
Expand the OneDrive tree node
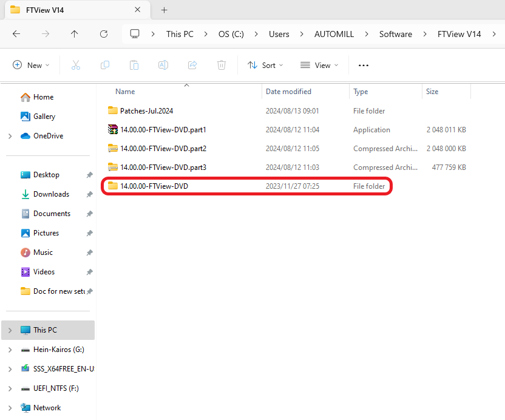tap(10, 136)
